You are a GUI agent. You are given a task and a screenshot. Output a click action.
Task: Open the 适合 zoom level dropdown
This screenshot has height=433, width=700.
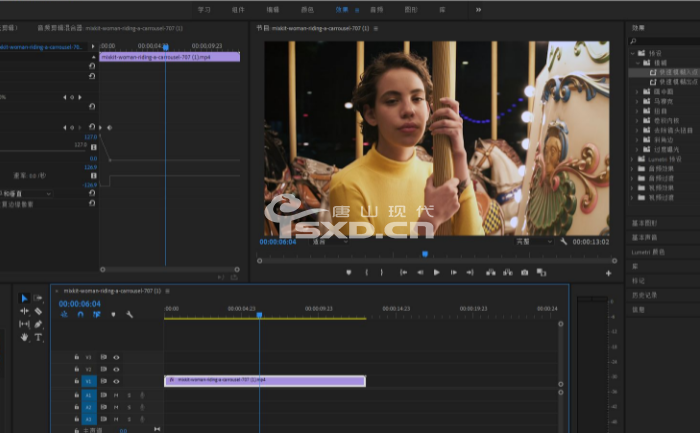tap(329, 241)
